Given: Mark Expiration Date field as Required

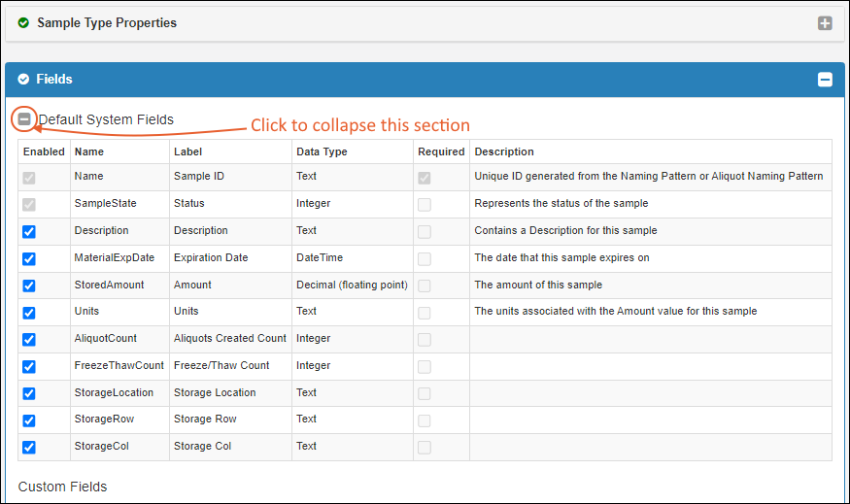Looking at the screenshot, I should point(425,259).
